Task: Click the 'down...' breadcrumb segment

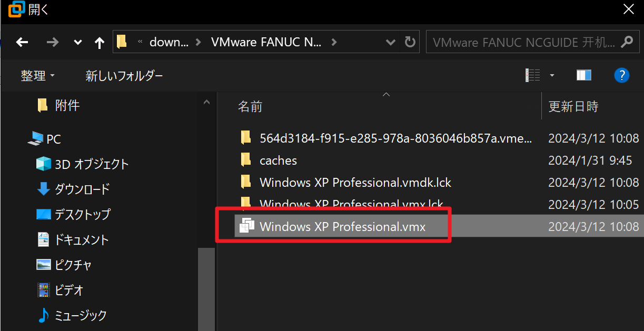Action: point(169,42)
